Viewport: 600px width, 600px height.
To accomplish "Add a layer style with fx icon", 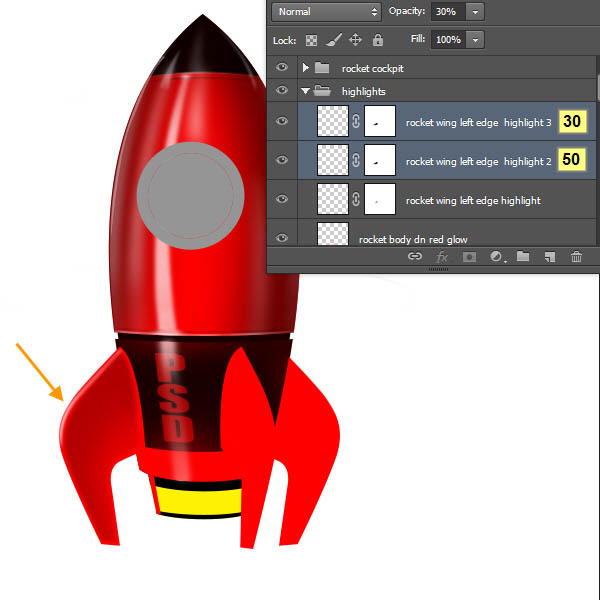I will point(442,257).
